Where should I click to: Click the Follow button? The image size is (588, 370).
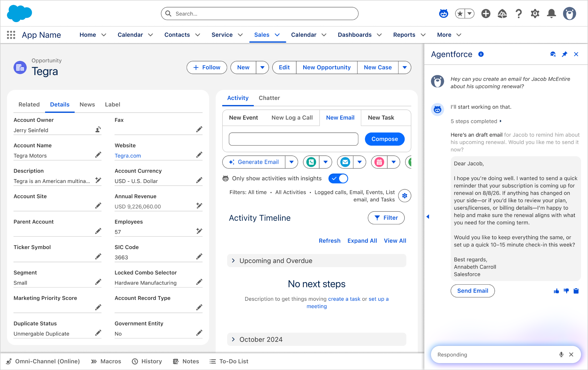tap(207, 68)
